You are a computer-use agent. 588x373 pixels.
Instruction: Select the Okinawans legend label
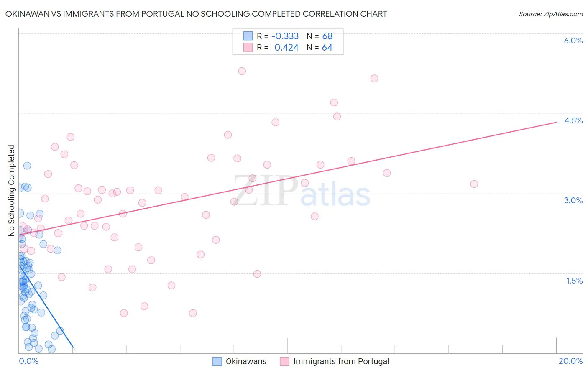pyautogui.click(x=246, y=361)
